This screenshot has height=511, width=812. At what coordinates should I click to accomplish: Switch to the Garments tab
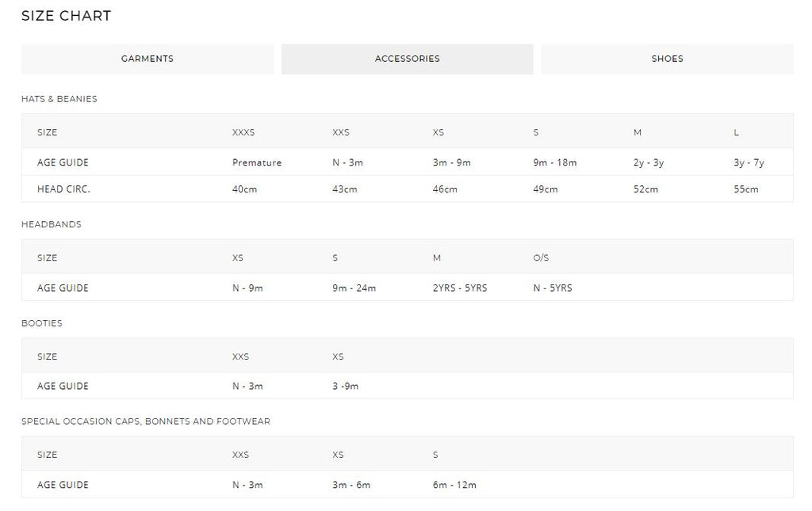coord(147,59)
